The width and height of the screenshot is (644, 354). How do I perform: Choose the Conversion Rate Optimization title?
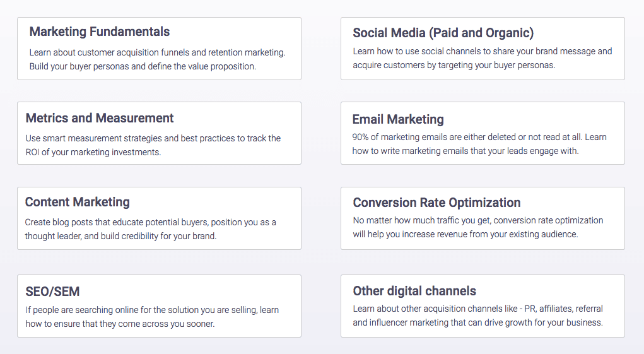point(436,203)
